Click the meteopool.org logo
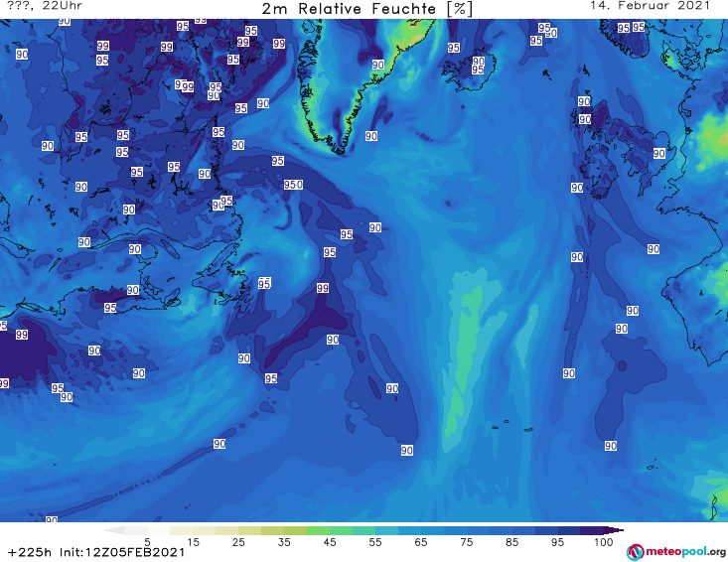Image resolution: width=728 pixels, height=562 pixels. 675,552
